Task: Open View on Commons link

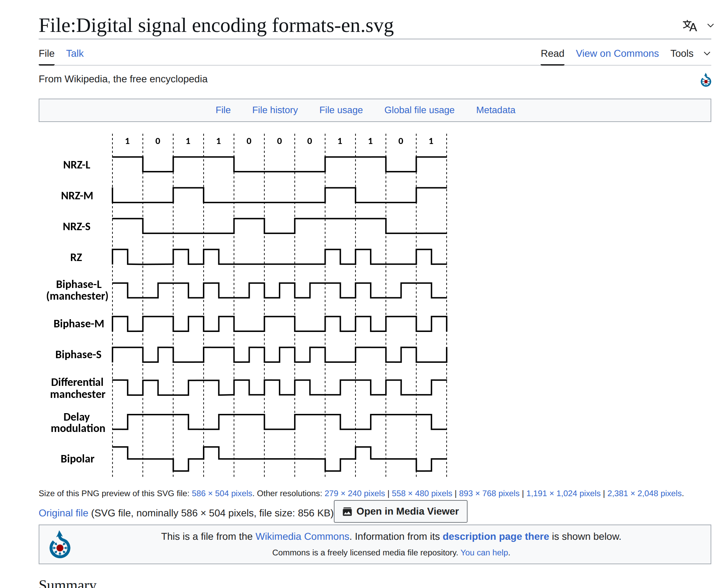Action: (x=617, y=54)
